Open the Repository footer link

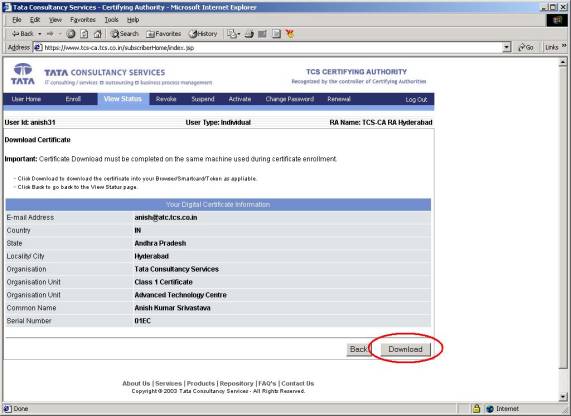coord(236,383)
